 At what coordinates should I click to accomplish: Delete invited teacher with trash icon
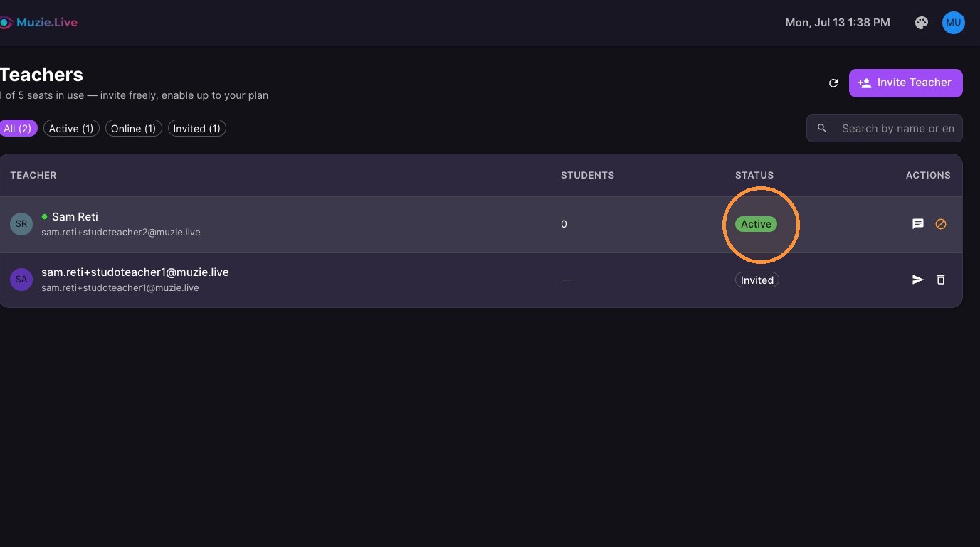click(x=941, y=280)
